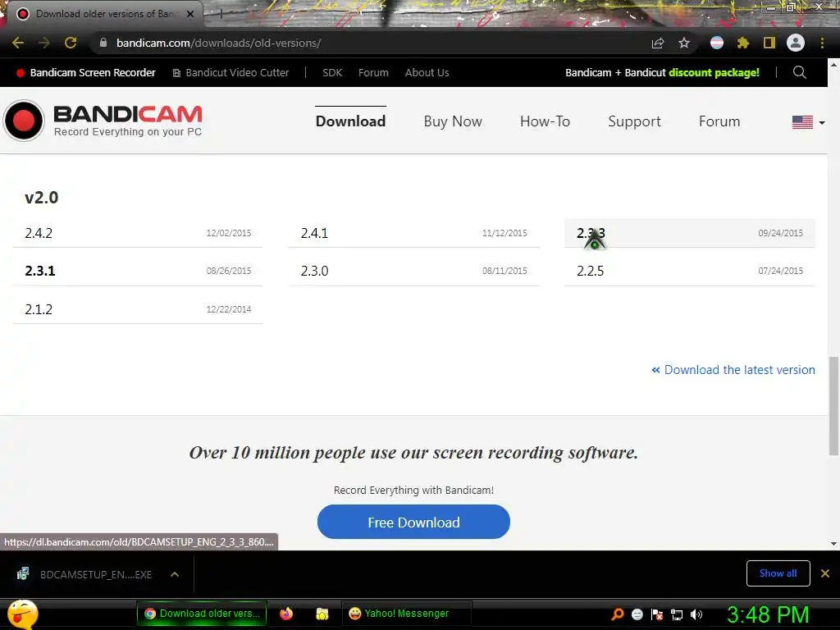The height and width of the screenshot is (630, 840).
Task: Click the tray magnifier search icon
Action: point(617,614)
